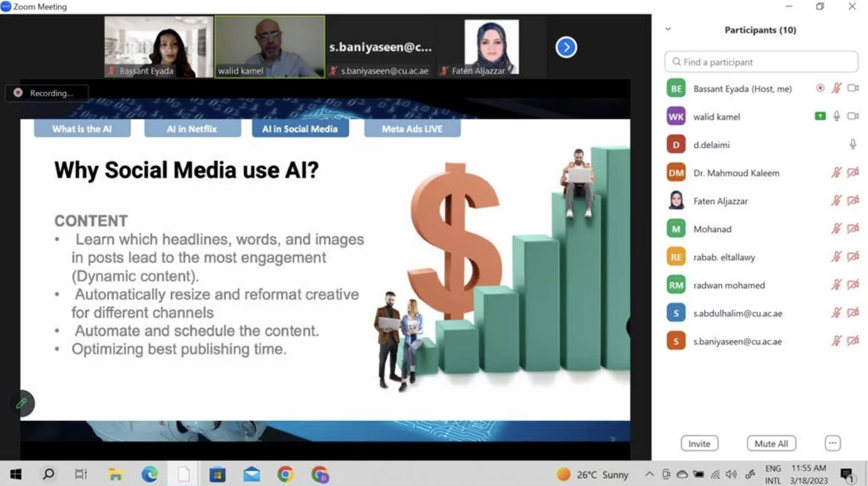
Task: Click radwan mohamed's muted microphone icon
Action: coord(837,285)
